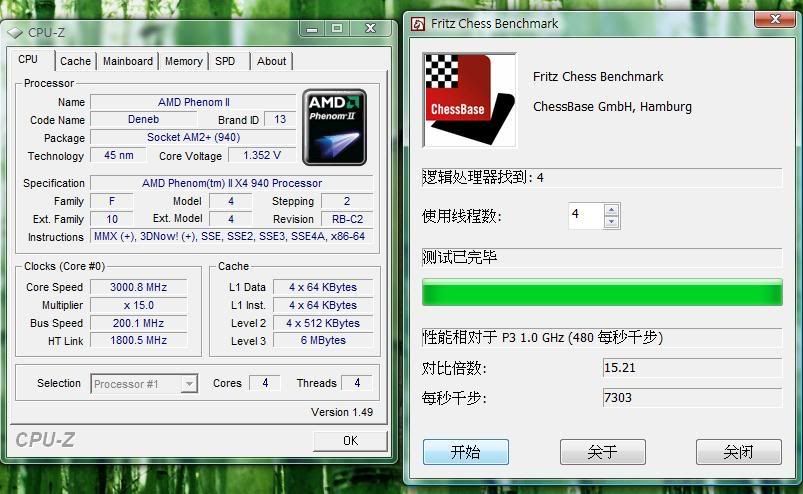Click the Multiplier x 15.0 value

tap(138, 305)
